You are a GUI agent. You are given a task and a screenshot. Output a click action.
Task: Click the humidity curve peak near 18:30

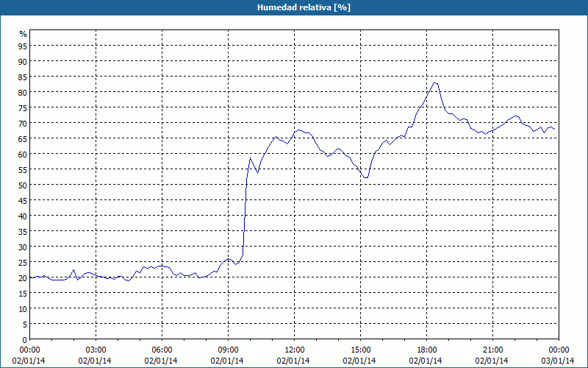point(435,83)
